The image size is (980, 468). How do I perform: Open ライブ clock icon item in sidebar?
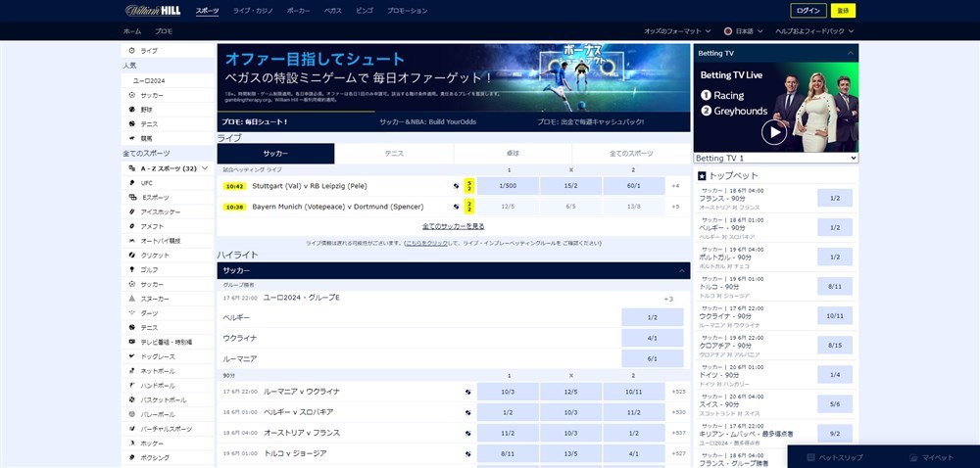(x=168, y=51)
